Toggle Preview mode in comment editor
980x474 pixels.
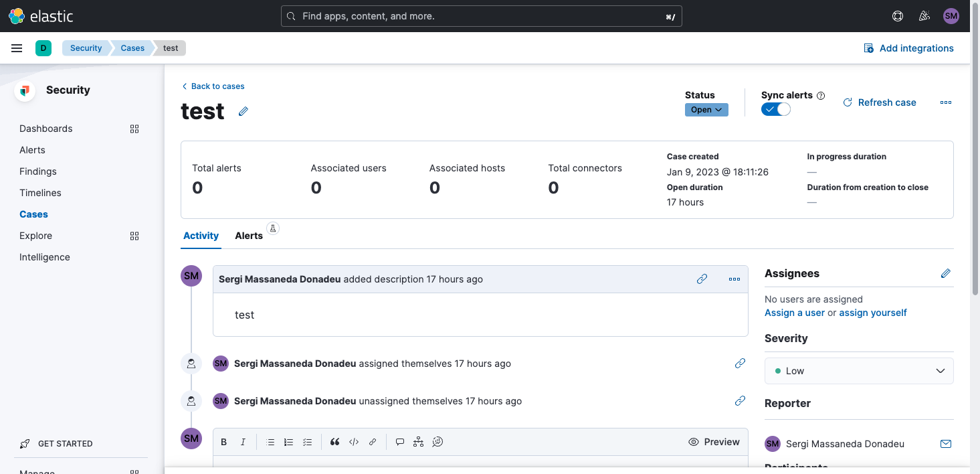(714, 442)
